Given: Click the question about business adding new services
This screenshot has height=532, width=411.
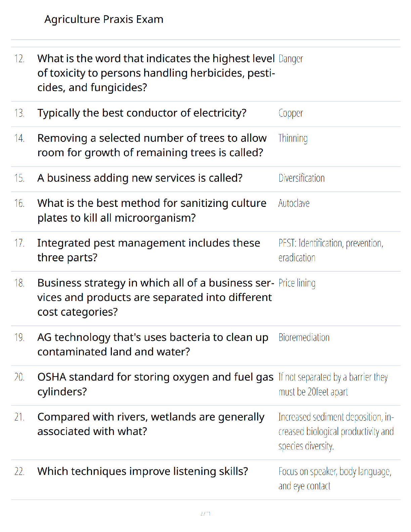Looking at the screenshot, I should pyautogui.click(x=140, y=178).
